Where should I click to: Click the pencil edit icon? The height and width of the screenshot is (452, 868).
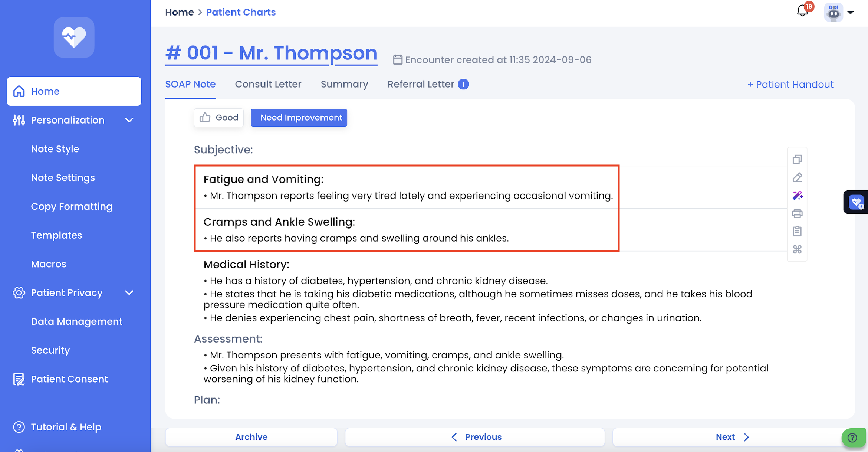797,177
